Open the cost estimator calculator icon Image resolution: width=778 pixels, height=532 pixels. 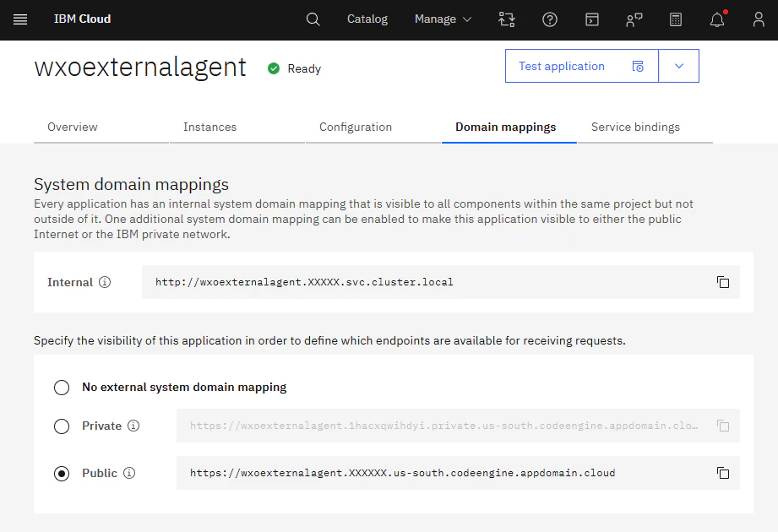(676, 19)
